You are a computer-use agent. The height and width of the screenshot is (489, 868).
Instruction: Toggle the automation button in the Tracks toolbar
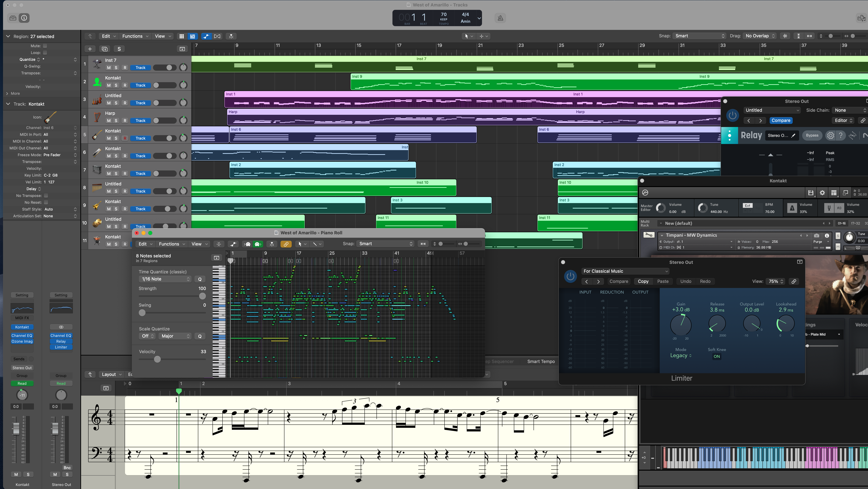[x=206, y=36]
